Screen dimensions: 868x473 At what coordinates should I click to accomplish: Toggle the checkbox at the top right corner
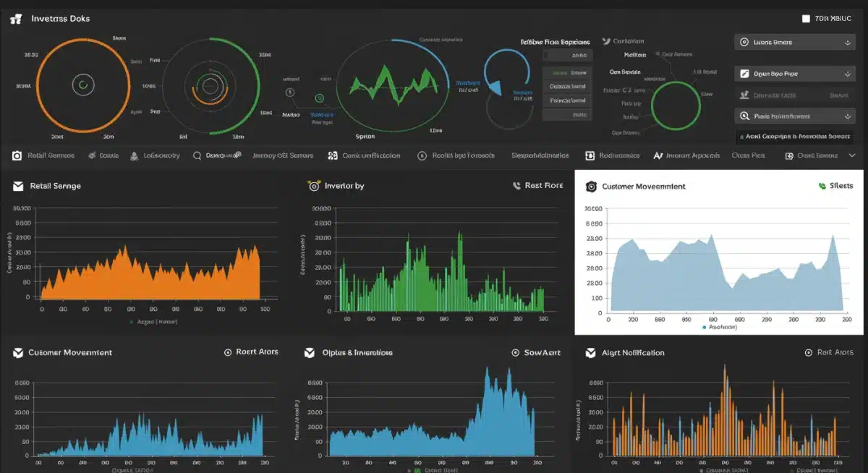click(806, 17)
